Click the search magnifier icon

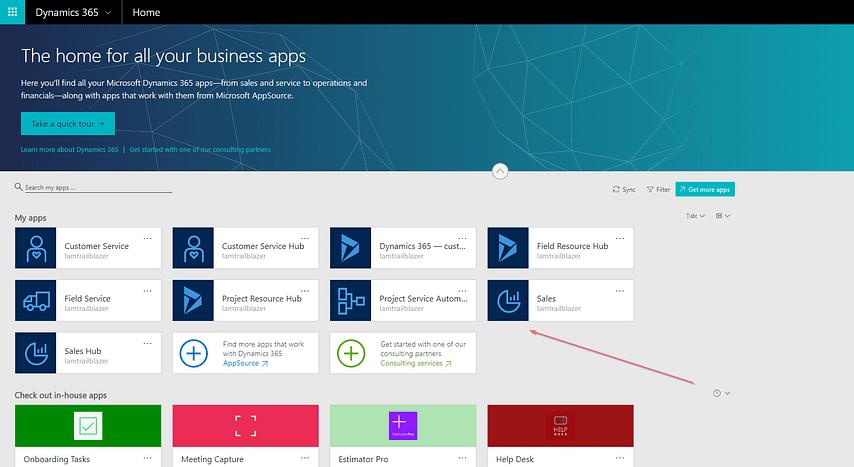point(19,187)
